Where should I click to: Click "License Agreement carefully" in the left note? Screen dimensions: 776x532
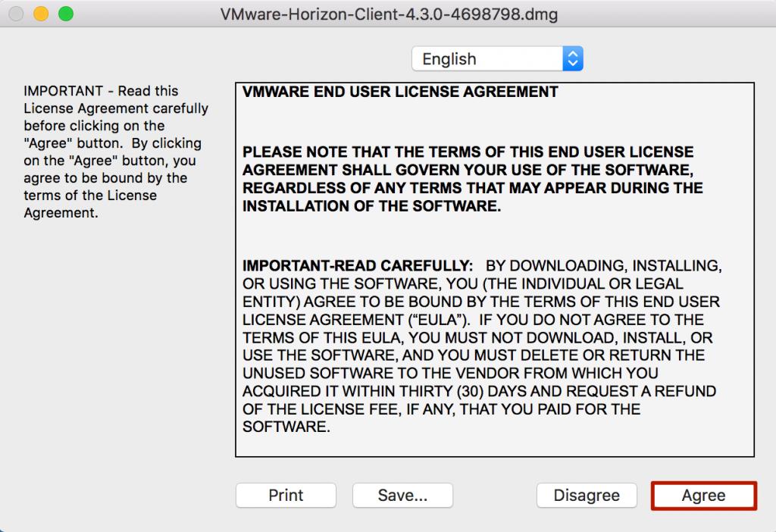coord(116,108)
